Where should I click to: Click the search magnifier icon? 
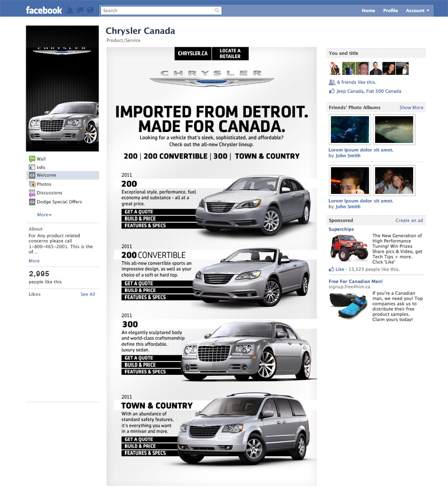coord(217,10)
